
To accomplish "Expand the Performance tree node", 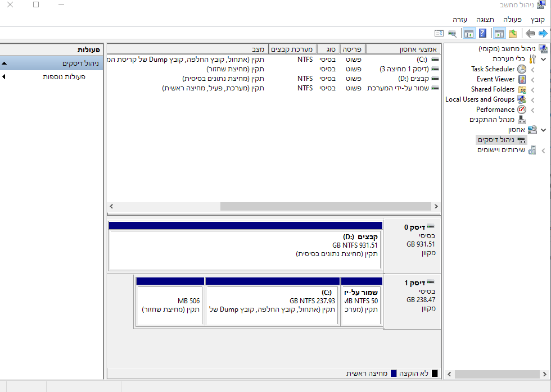I will click(533, 110).
